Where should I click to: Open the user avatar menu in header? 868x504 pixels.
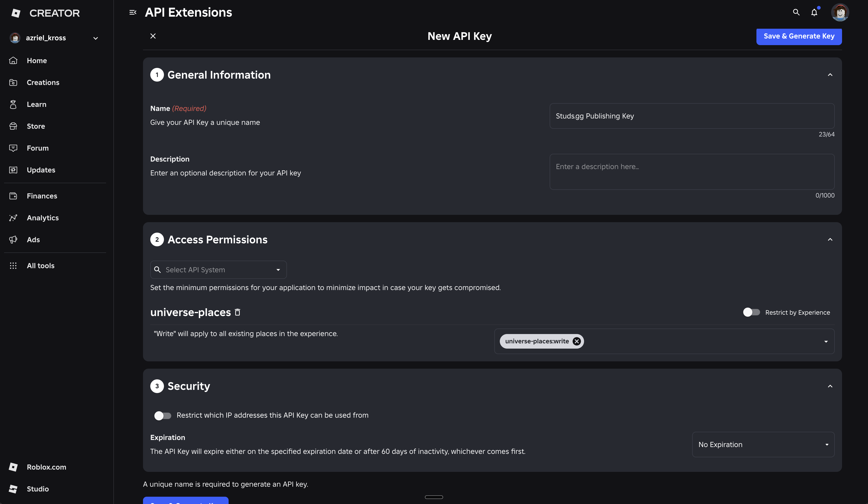[840, 12]
